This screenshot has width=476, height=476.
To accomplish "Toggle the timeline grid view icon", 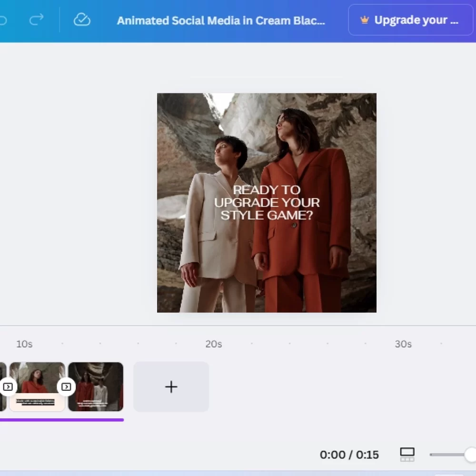I will point(407,455).
